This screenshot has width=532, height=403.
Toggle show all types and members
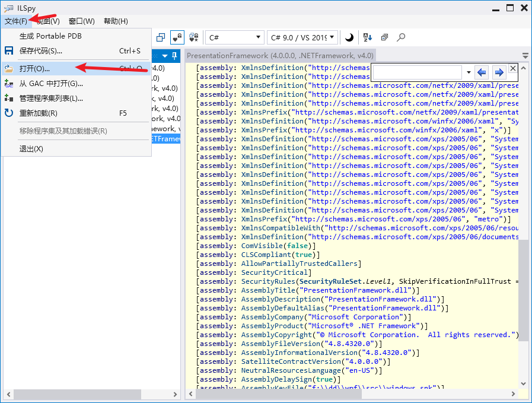[x=194, y=37]
